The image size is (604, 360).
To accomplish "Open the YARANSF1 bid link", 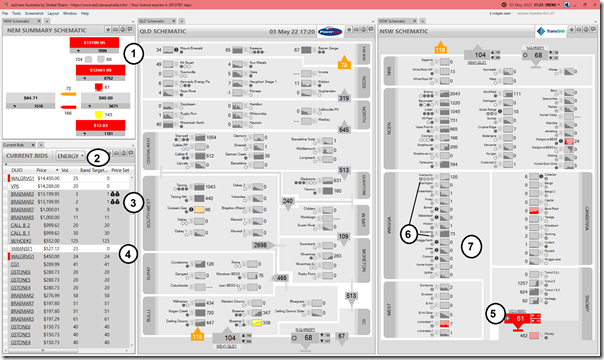I will [x=22, y=249].
